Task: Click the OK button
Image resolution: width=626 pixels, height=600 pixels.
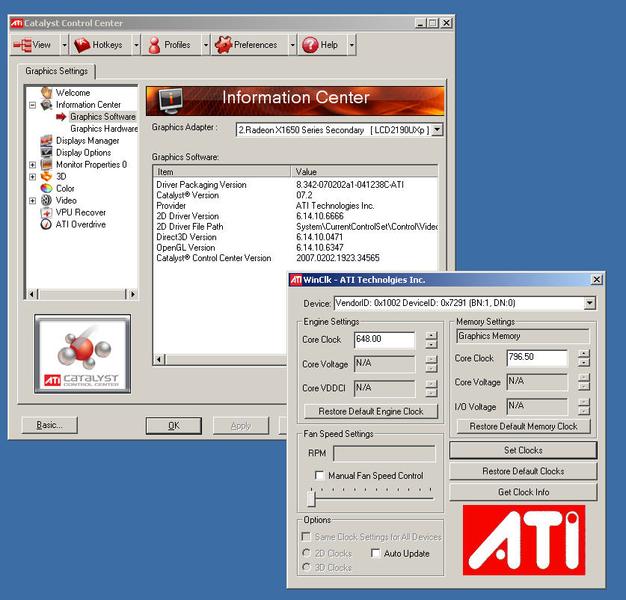Action: (174, 426)
